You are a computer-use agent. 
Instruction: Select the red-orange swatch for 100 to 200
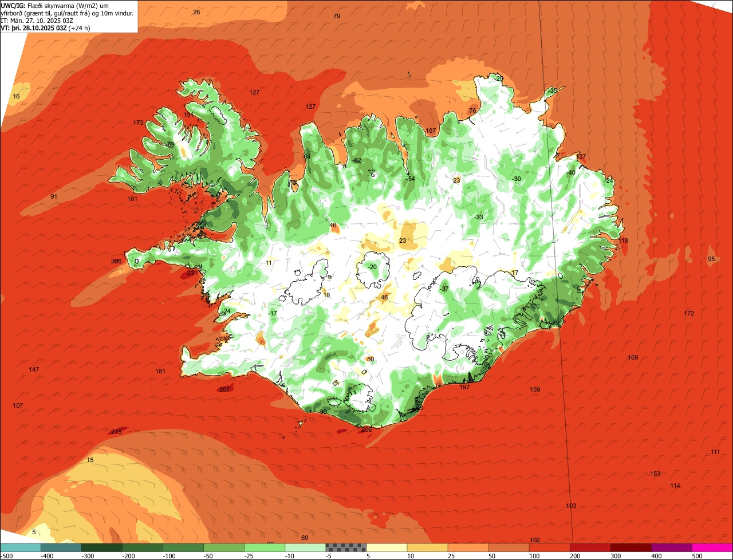coord(550,547)
